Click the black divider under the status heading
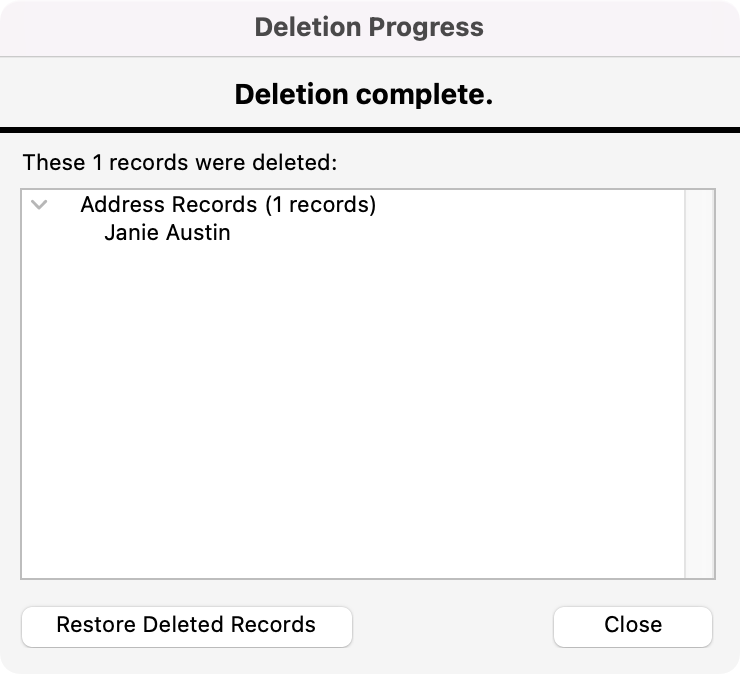Image resolution: width=740 pixels, height=674 pixels. pyautogui.click(x=369, y=130)
